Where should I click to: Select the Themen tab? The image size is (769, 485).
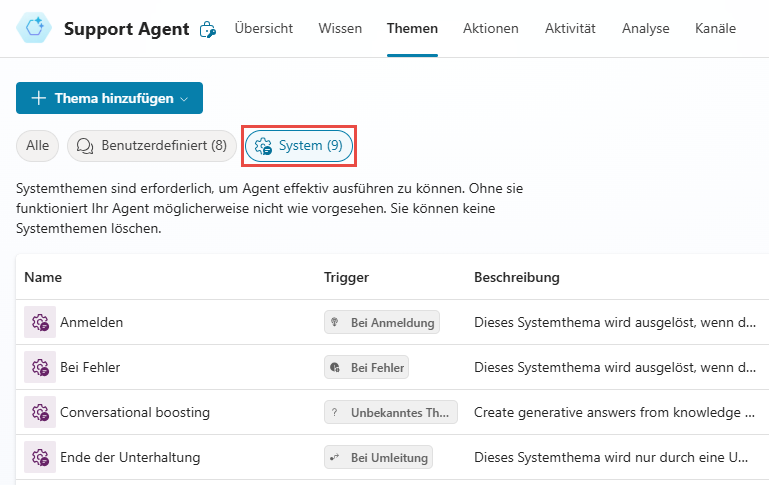[x=412, y=28]
